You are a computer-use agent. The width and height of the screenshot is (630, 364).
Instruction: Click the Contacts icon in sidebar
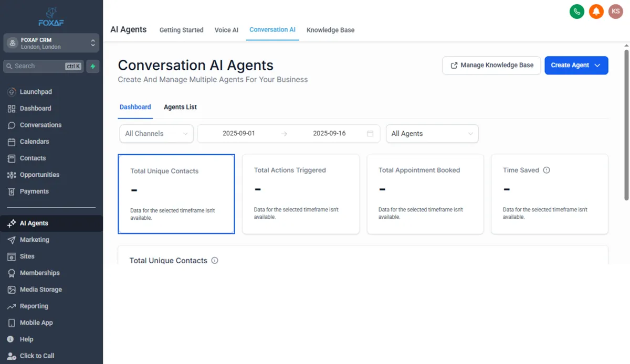[x=12, y=158]
